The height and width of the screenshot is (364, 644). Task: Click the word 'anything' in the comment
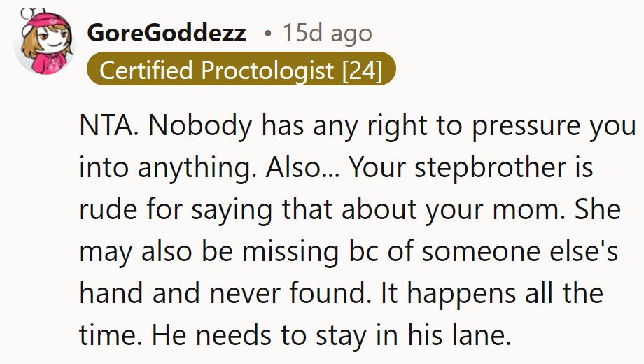pyautogui.click(x=197, y=168)
